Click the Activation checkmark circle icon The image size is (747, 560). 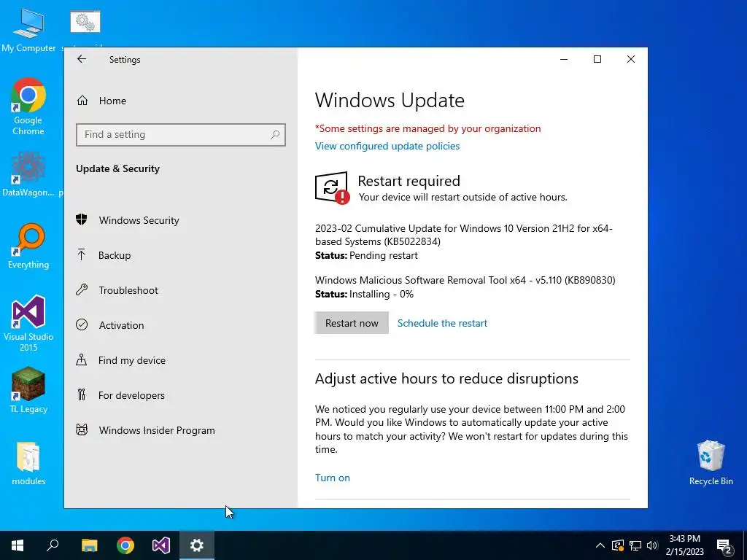(82, 324)
